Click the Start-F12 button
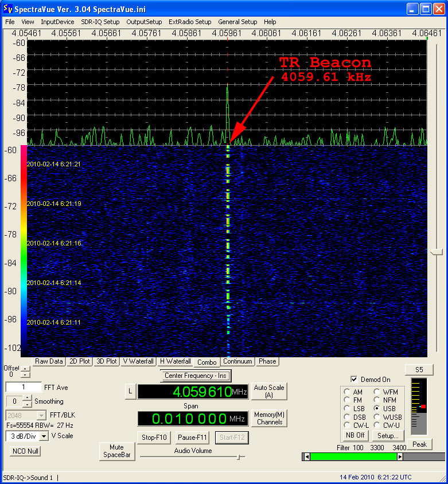 (232, 438)
